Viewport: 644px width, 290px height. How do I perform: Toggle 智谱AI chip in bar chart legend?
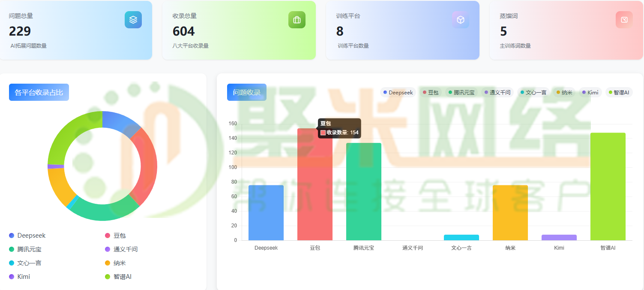pyautogui.click(x=619, y=92)
